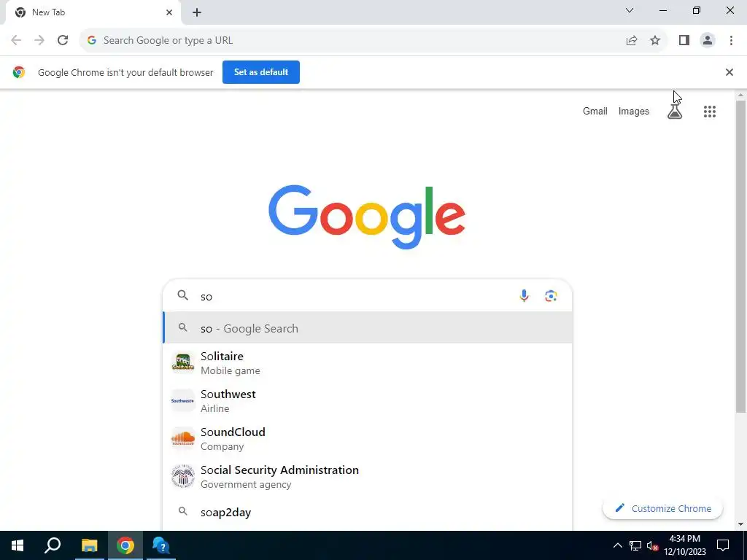Click the SoundCloud logo icon

point(183,438)
